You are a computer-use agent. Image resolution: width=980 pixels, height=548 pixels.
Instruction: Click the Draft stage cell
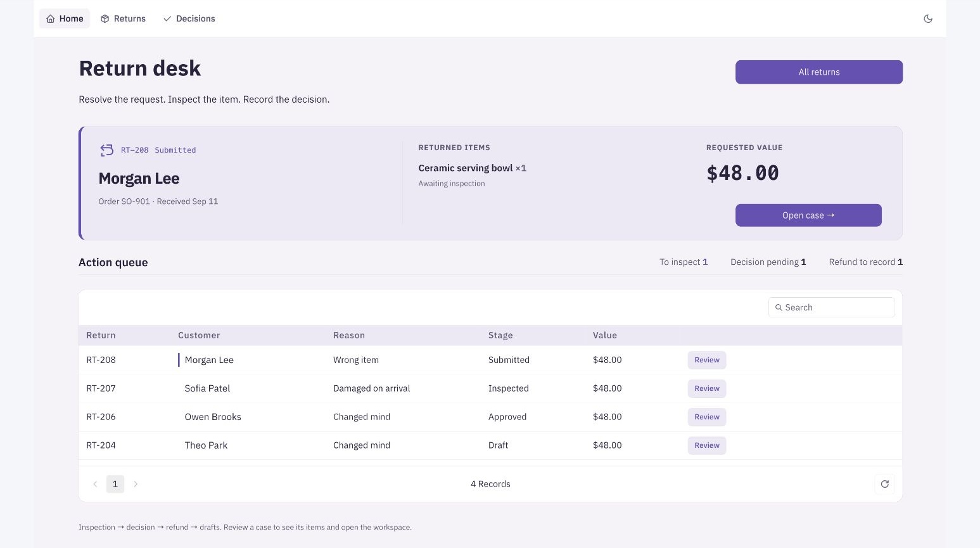pyautogui.click(x=498, y=445)
